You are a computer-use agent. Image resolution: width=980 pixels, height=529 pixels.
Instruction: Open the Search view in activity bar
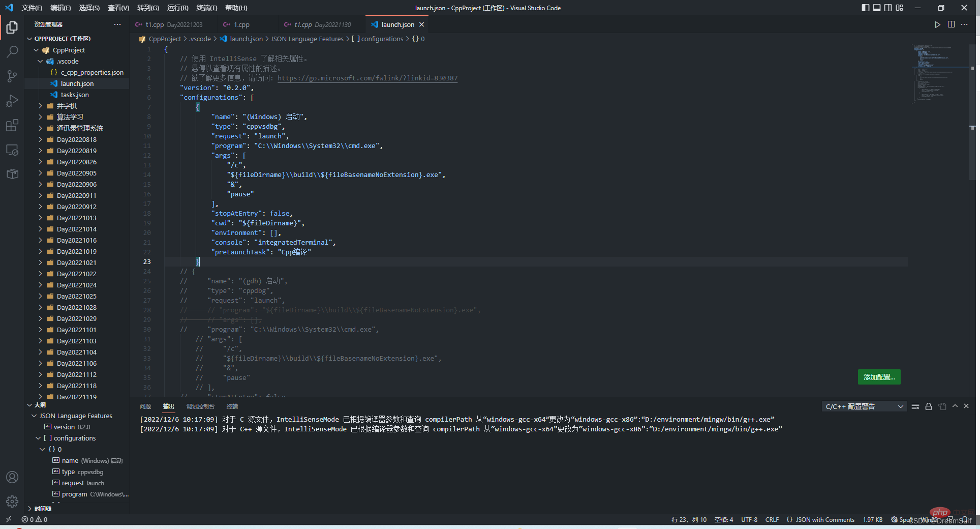[12, 51]
